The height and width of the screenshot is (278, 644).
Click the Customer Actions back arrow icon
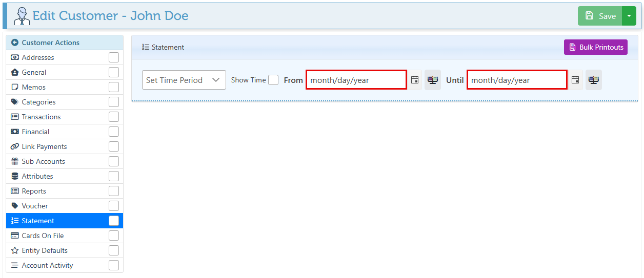click(x=15, y=42)
